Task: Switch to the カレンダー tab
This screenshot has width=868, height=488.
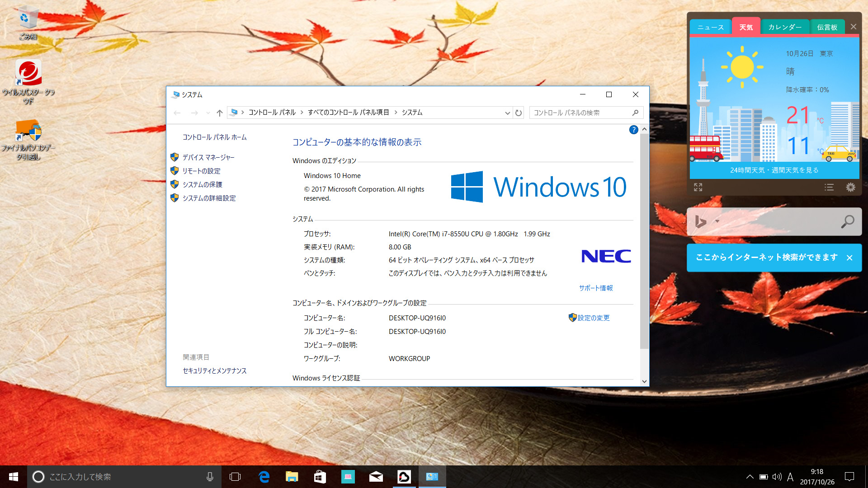Action: [785, 28]
